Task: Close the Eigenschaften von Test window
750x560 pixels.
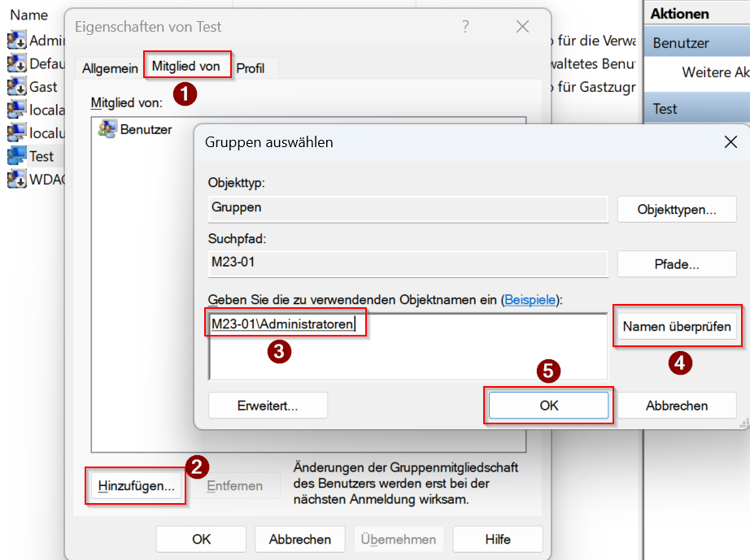Action: 522,27
